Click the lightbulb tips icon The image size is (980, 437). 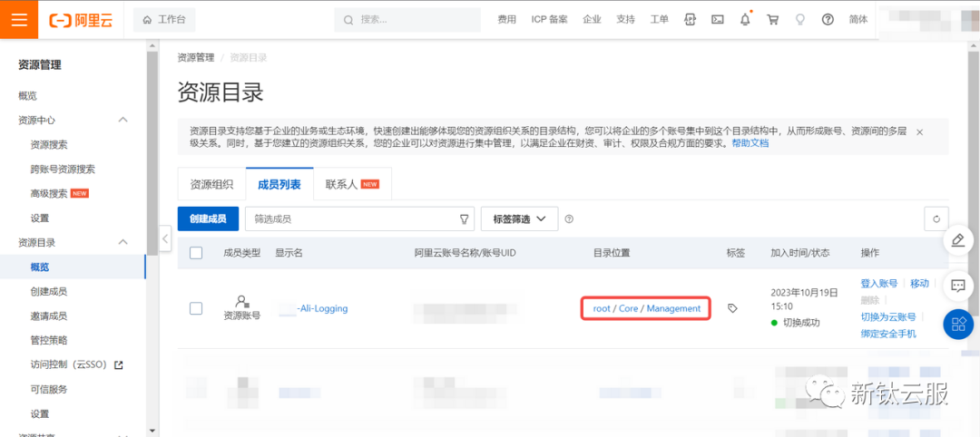799,19
